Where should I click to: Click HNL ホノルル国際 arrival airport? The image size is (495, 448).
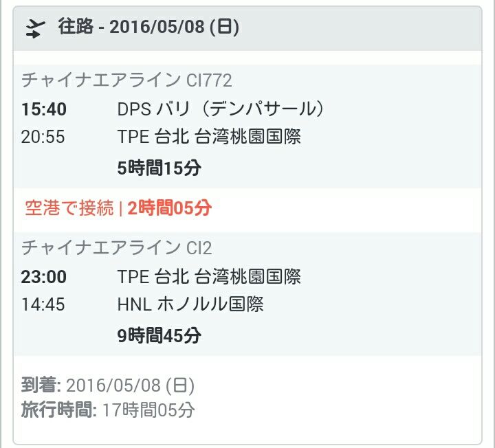(x=190, y=304)
